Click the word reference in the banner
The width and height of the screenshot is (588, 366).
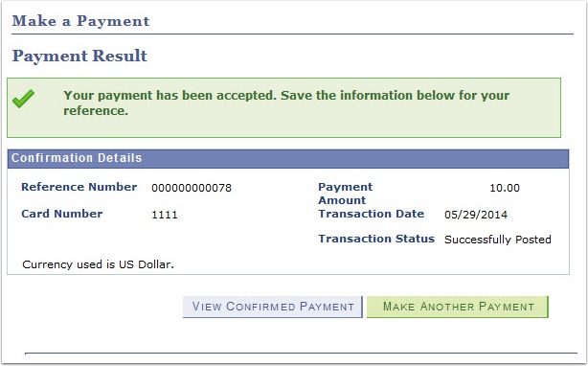(96, 111)
